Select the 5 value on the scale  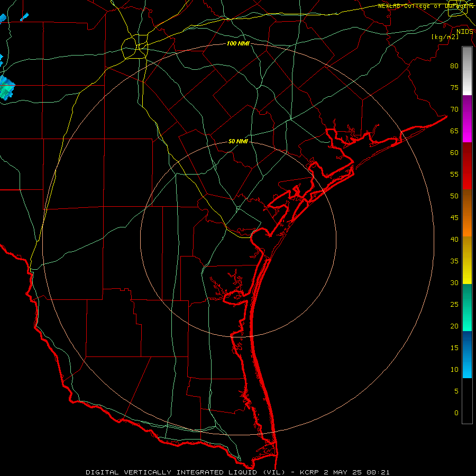click(x=456, y=391)
